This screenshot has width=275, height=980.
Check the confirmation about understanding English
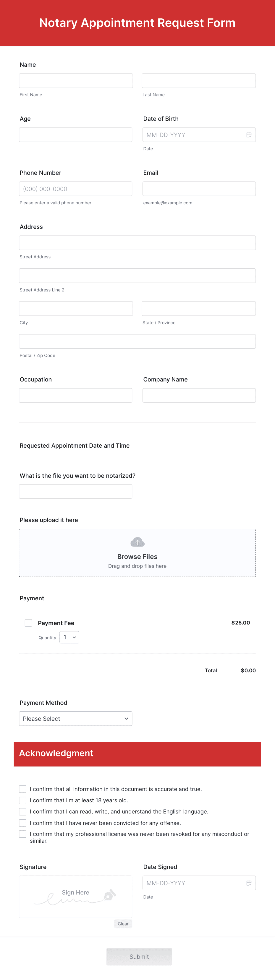click(22, 811)
